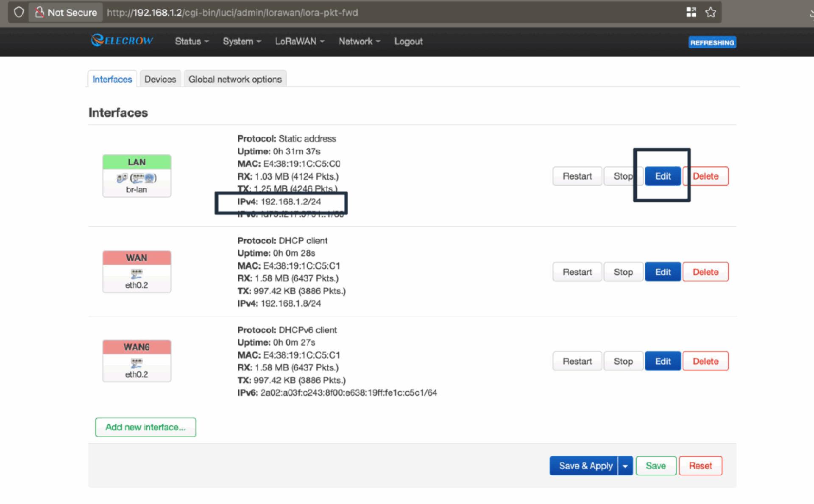Screen dimensions: 814x504
Task: Click the green LAN interface label
Action: (137, 162)
